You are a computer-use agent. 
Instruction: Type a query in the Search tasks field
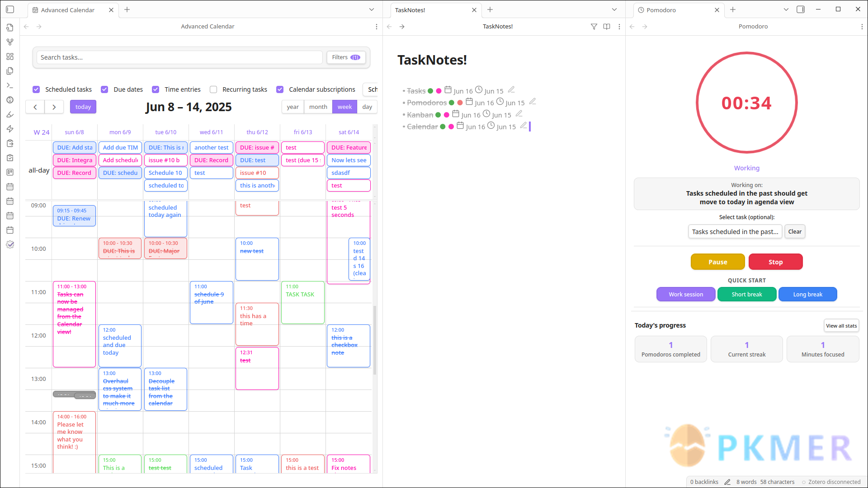(x=179, y=57)
